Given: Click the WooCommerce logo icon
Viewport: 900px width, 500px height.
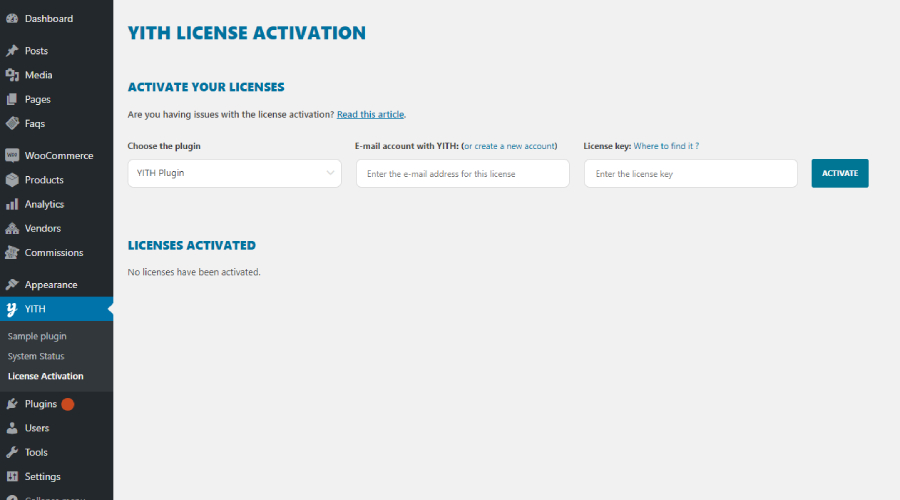Looking at the screenshot, I should click(12, 156).
